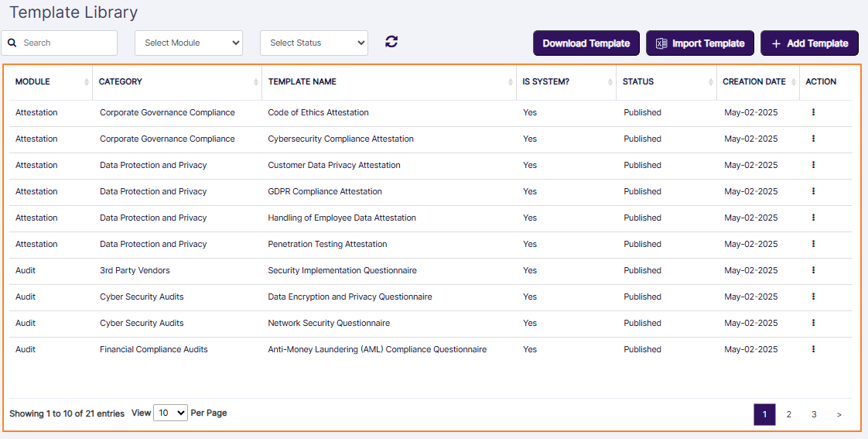Open action menu for Anti-Money Laundering Questionnaire
The image size is (868, 439).
pos(813,349)
